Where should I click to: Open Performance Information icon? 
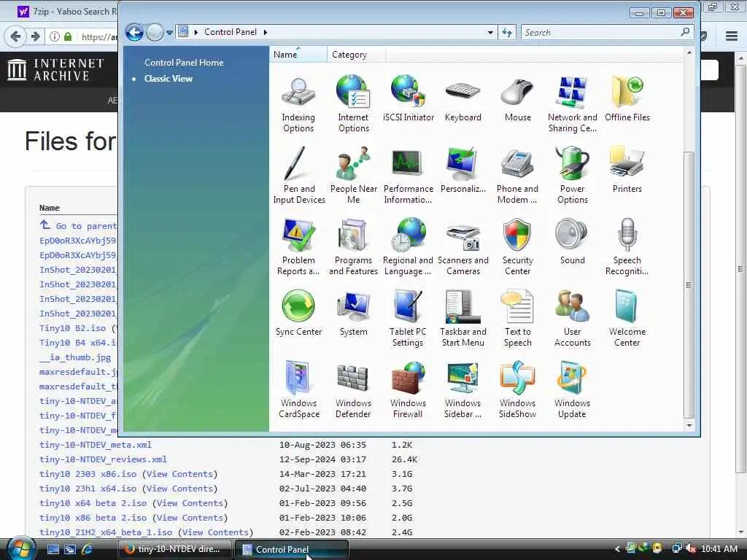pyautogui.click(x=408, y=175)
